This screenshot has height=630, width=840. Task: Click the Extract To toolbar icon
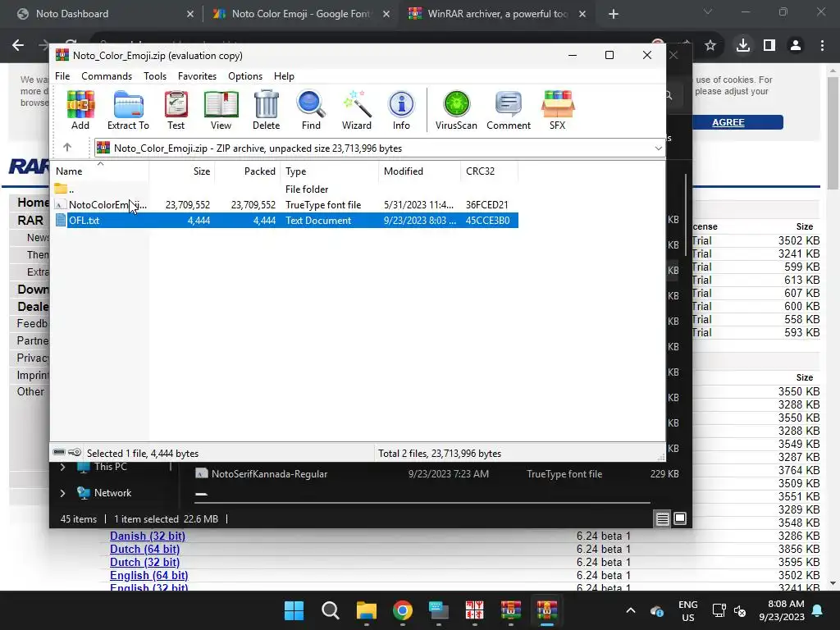point(128,110)
